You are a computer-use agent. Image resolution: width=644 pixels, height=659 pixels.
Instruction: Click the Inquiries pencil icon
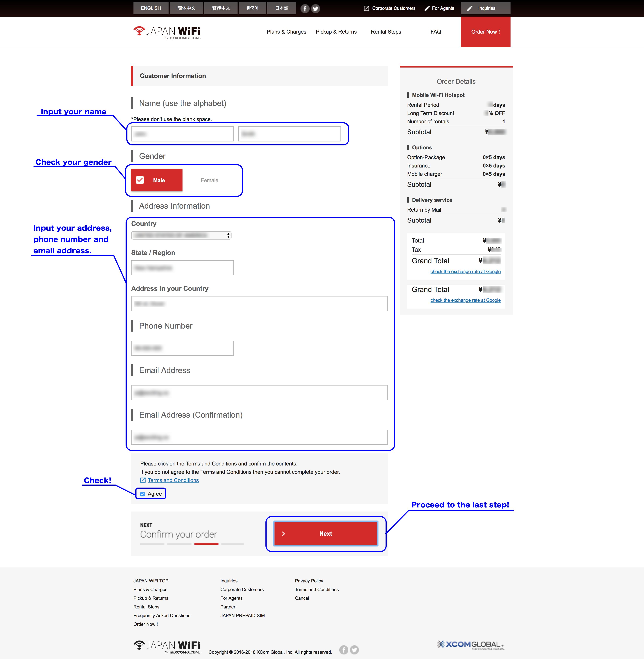[470, 8]
